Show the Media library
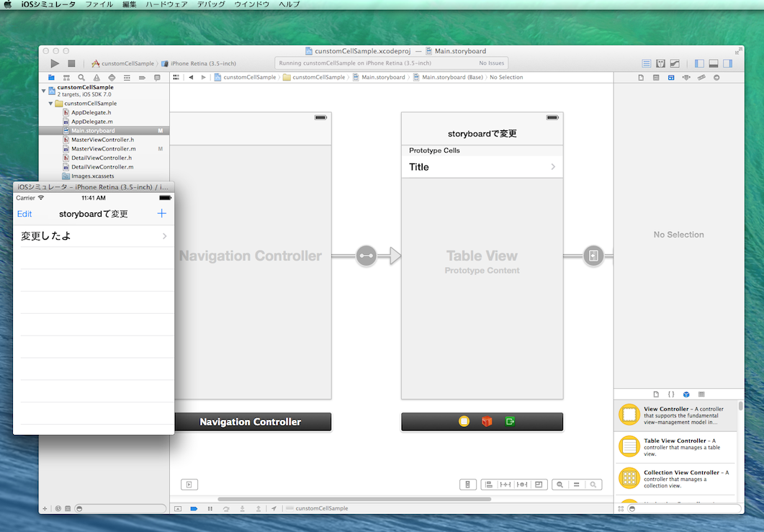This screenshot has height=532, width=764. (x=701, y=394)
